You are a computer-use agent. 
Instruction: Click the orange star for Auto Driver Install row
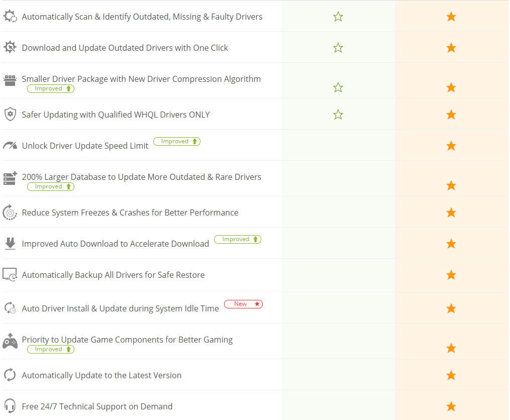tap(451, 308)
